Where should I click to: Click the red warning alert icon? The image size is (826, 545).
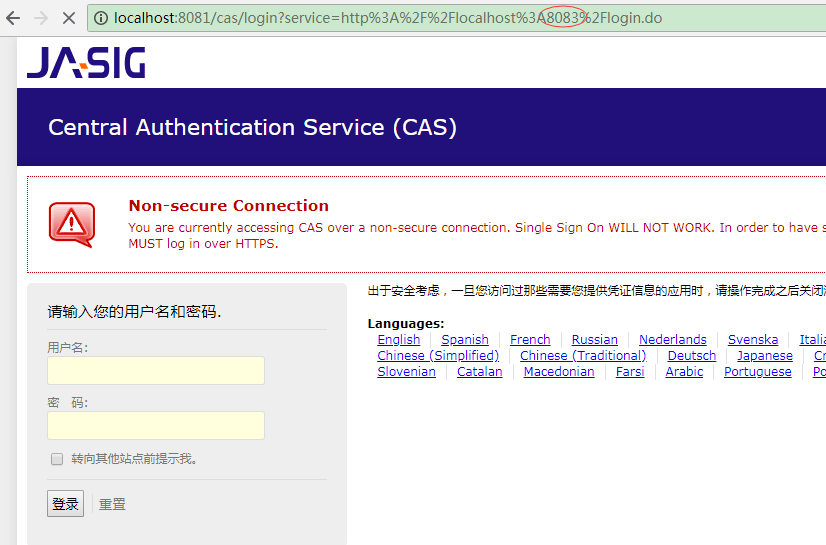coord(72,224)
